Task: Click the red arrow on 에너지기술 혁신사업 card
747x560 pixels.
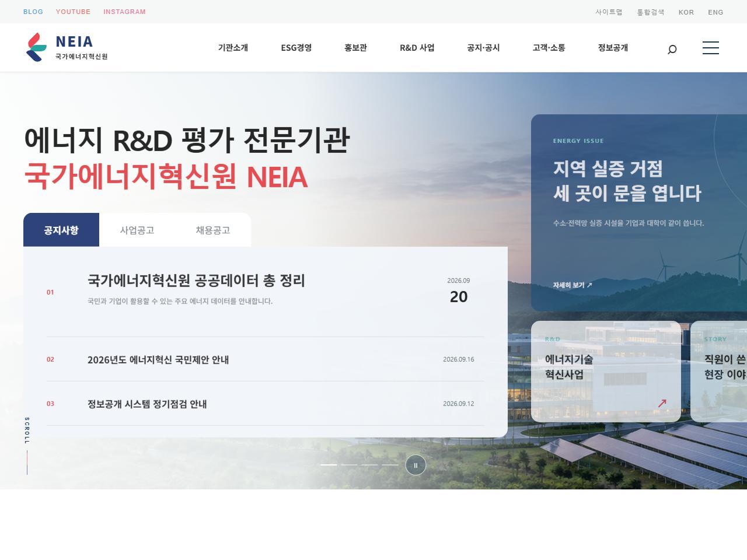Action: [662, 403]
